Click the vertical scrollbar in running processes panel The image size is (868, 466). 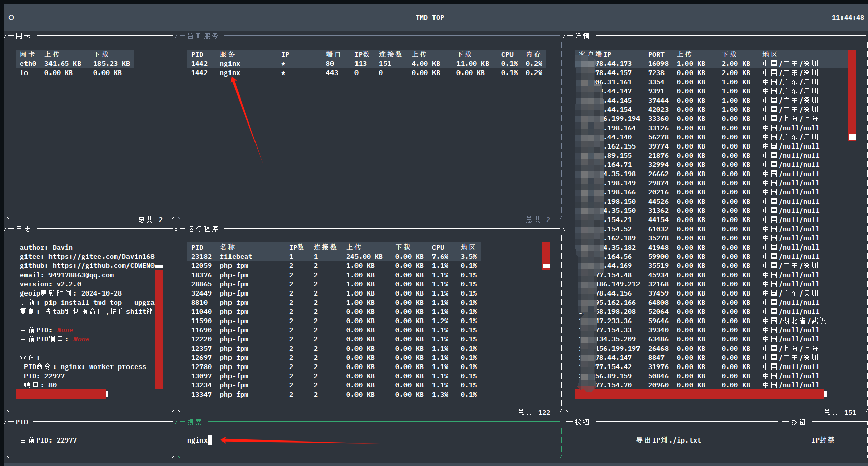tap(546, 256)
